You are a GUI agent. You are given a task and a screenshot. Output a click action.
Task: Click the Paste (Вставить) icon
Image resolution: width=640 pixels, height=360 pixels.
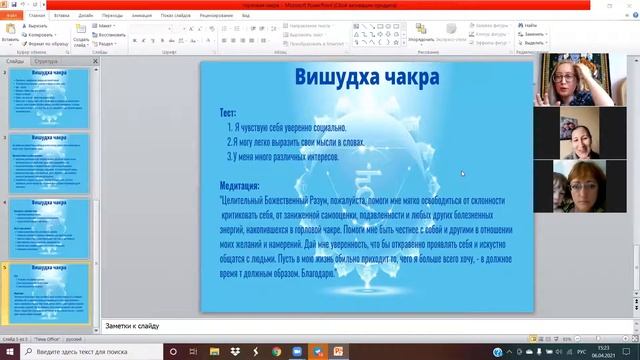click(x=10, y=29)
